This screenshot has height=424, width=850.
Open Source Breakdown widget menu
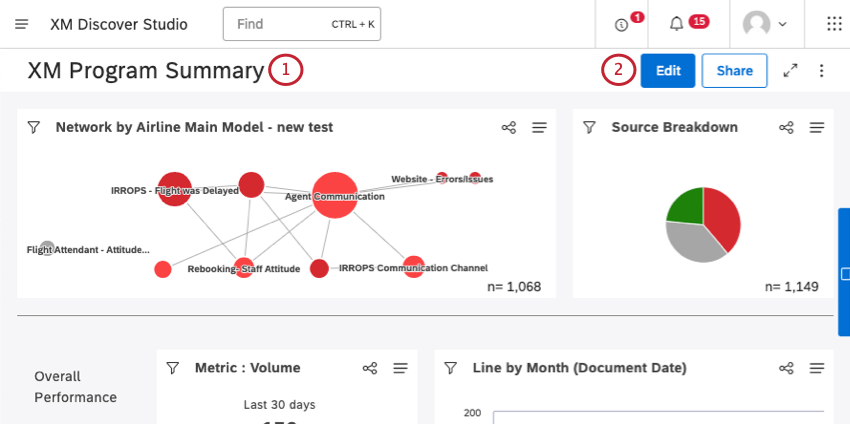(816, 127)
